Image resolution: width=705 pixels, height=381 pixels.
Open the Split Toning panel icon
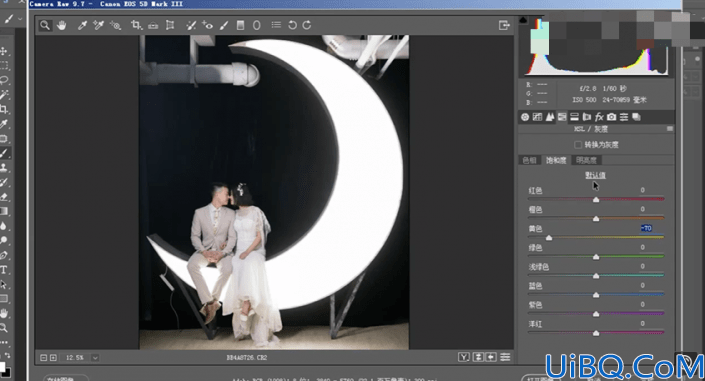[574, 117]
